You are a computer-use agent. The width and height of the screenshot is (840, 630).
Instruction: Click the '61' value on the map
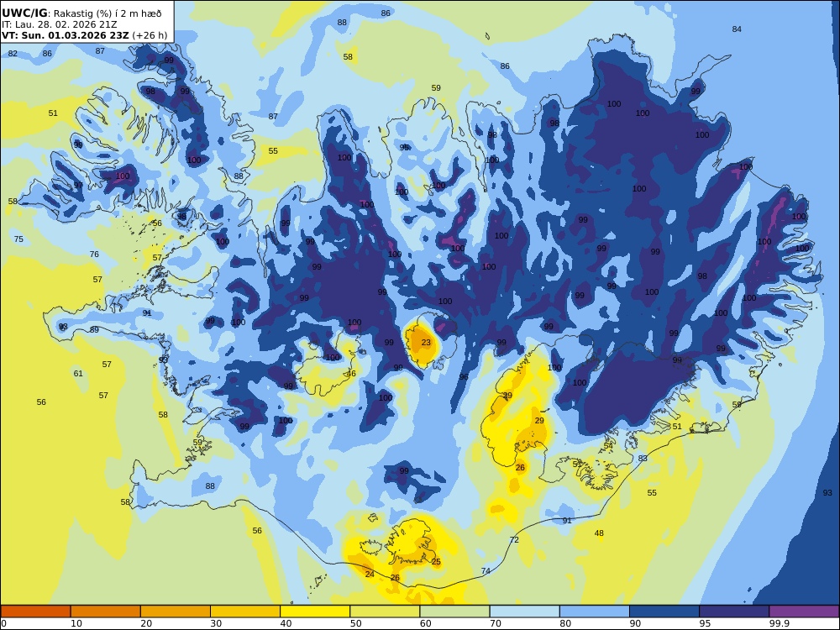click(x=78, y=374)
